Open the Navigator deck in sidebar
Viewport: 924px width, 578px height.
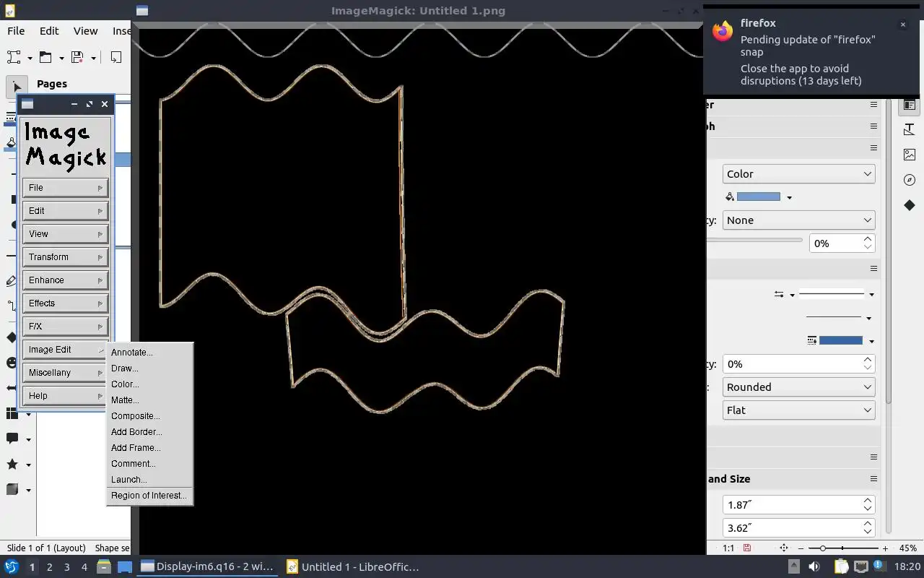909,180
